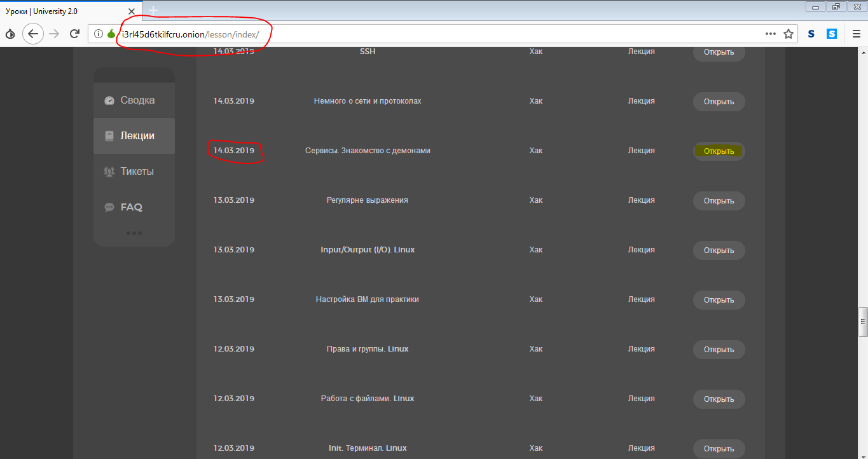The image size is (868, 459).
Task: Click the Tor onion button in the toolbar
Action: pos(10,34)
